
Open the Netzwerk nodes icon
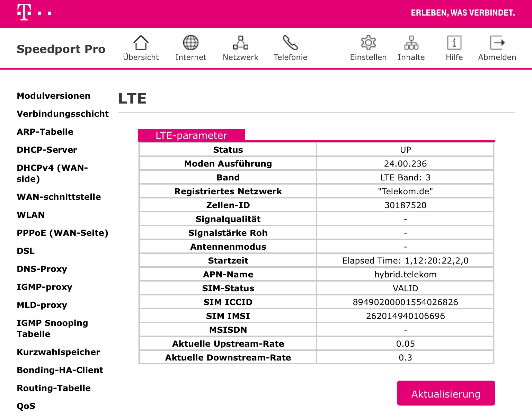point(240,43)
